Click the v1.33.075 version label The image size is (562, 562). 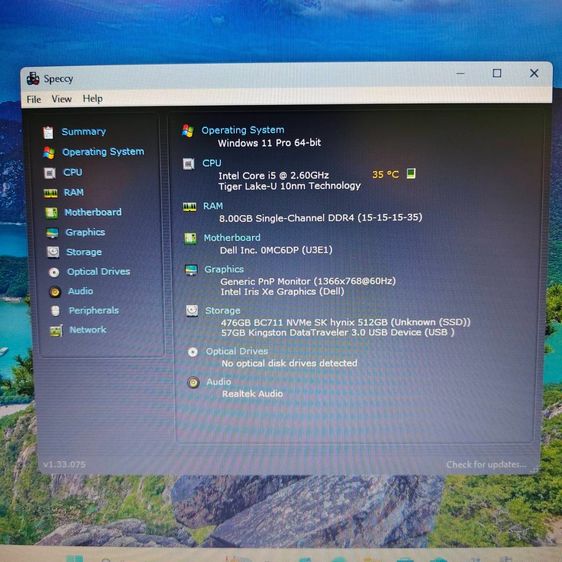65,465
